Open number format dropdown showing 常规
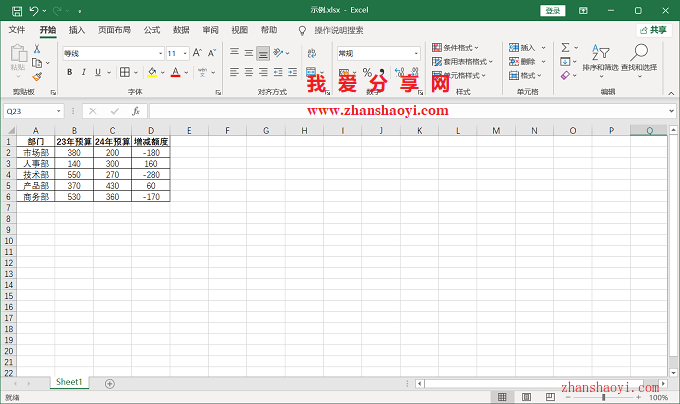Viewport: 680px width, 404px height. pos(379,53)
